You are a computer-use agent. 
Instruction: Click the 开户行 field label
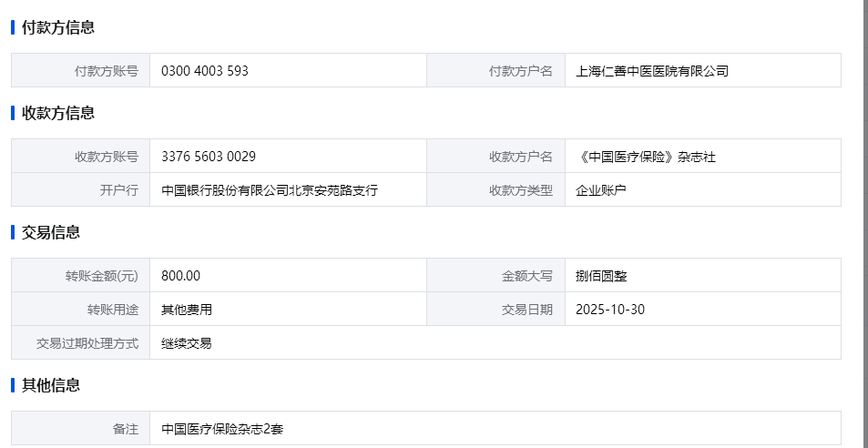click(x=119, y=190)
